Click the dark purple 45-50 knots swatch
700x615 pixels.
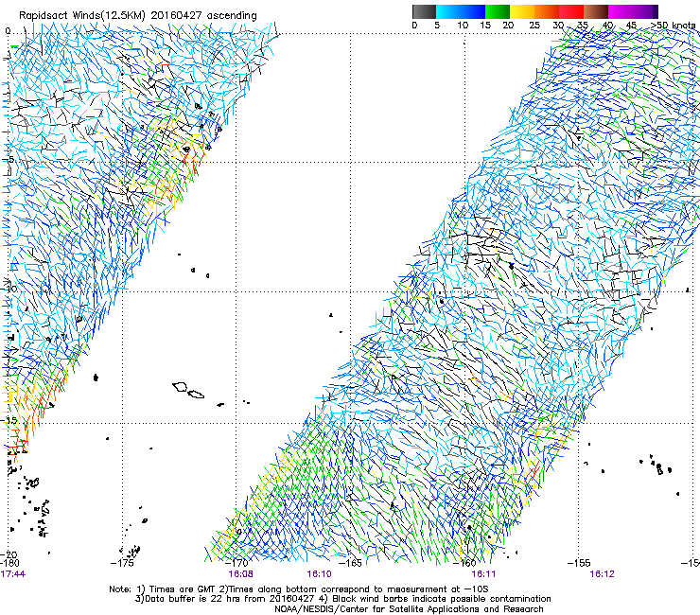645,11
